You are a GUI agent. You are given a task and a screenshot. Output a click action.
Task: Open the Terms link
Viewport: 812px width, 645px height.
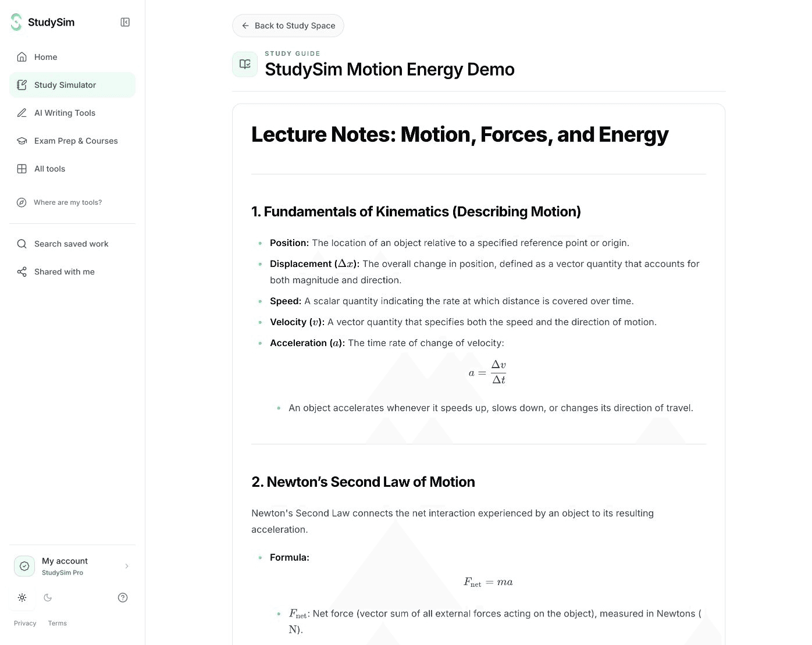click(x=58, y=623)
